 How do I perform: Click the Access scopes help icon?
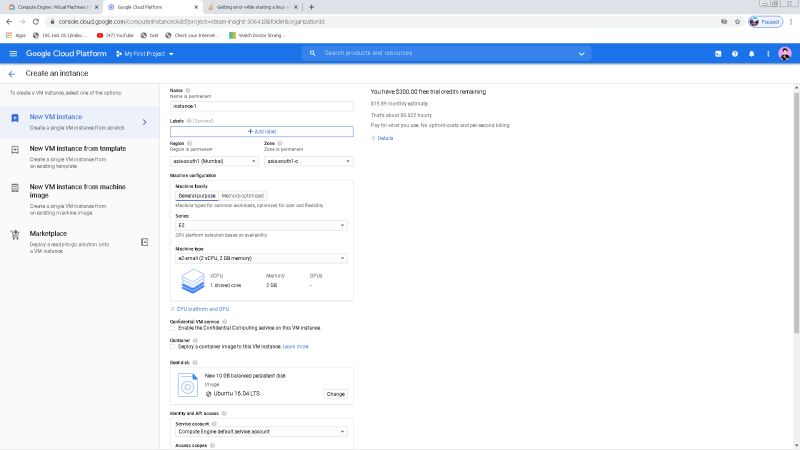pos(212,445)
